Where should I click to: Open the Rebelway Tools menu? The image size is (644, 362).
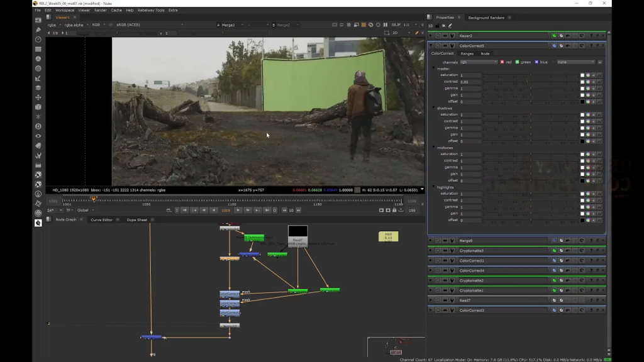pyautogui.click(x=151, y=10)
